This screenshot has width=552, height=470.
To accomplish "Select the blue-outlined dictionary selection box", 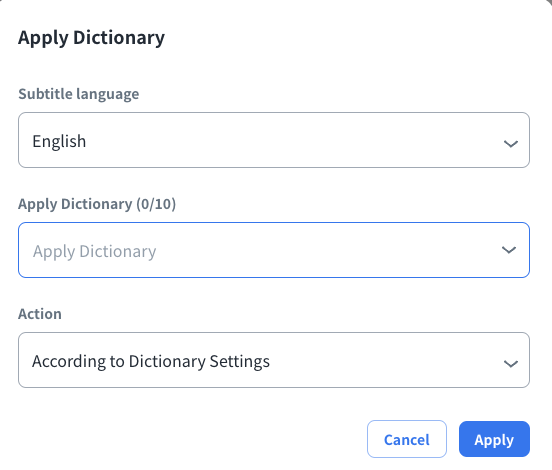I will pyautogui.click(x=274, y=250).
